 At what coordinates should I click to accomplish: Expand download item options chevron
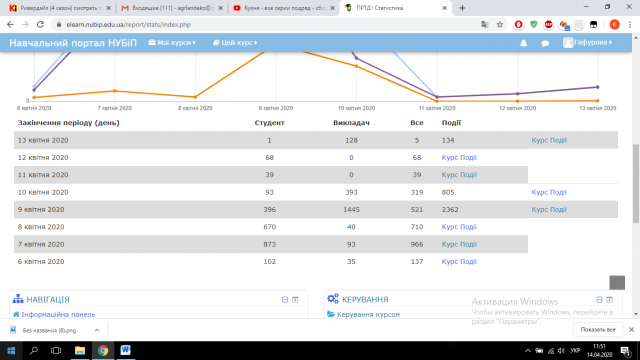click(97, 330)
